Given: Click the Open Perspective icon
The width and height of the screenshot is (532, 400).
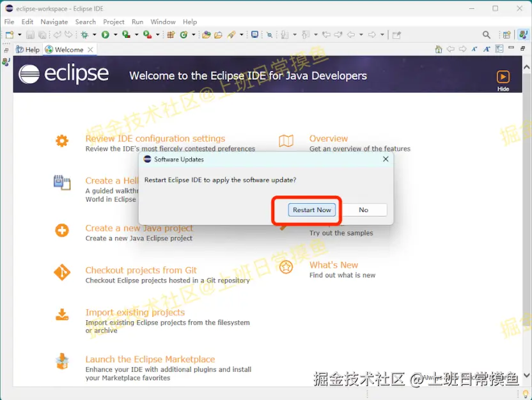Looking at the screenshot, I should (506, 35).
